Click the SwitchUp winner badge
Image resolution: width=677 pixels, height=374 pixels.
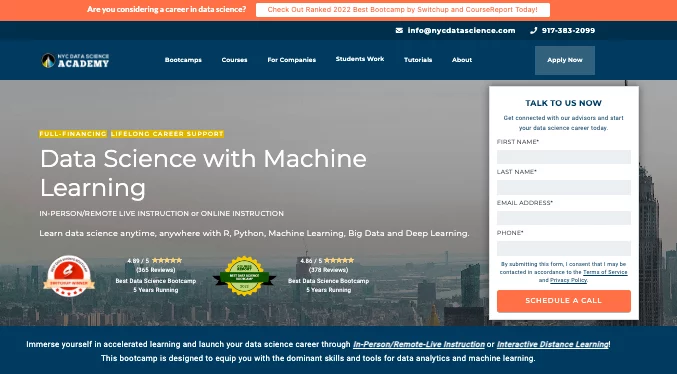(69, 276)
